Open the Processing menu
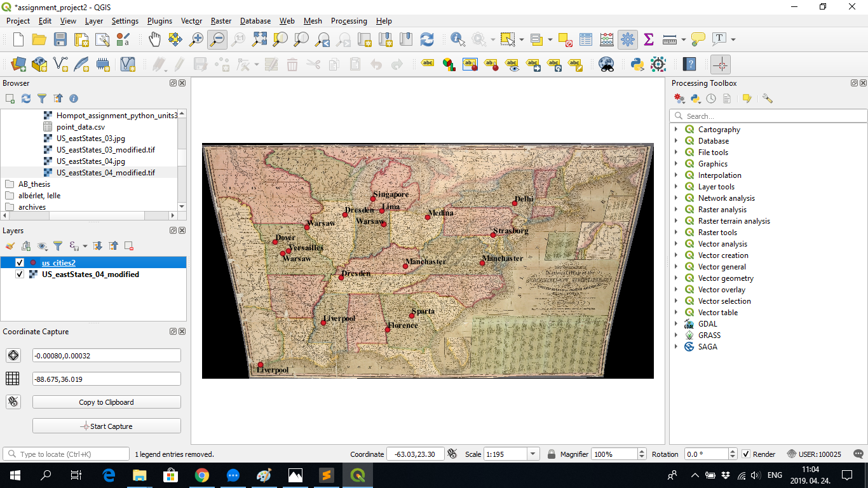868x488 pixels. 349,21
